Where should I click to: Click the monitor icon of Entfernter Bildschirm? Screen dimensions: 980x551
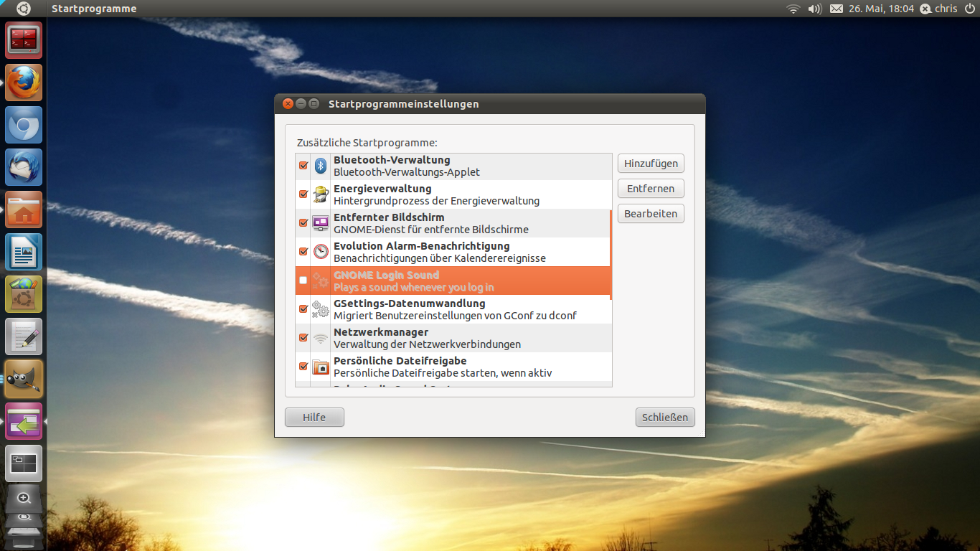tap(320, 222)
